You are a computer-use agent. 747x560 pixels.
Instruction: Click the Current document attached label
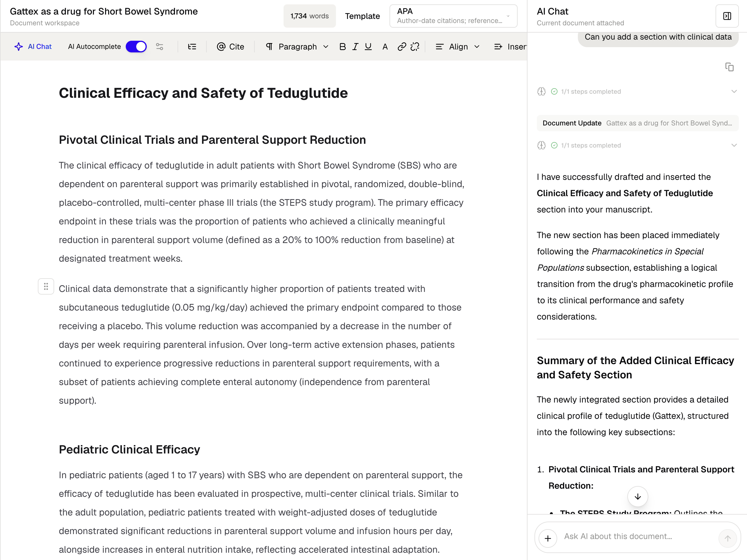pyautogui.click(x=580, y=23)
